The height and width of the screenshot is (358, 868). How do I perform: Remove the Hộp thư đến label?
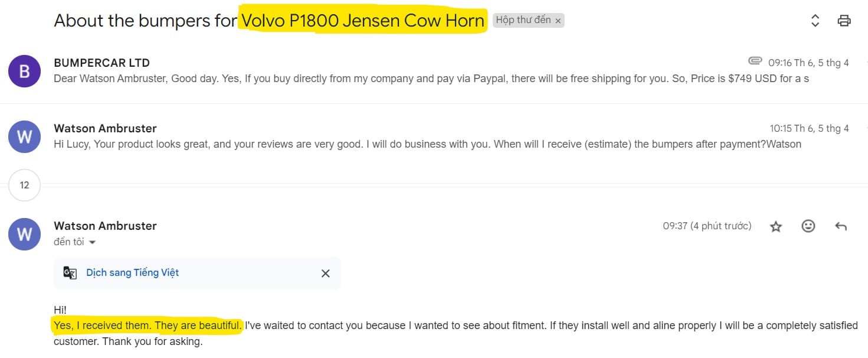558,21
